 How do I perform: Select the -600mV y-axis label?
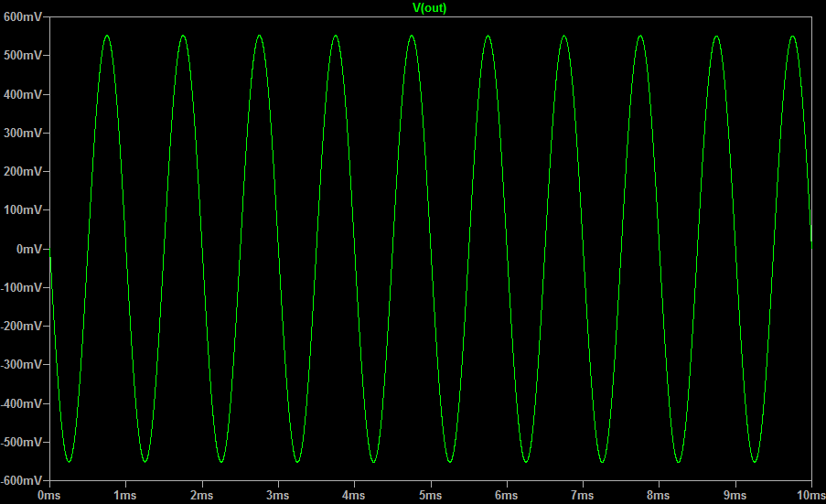21,480
